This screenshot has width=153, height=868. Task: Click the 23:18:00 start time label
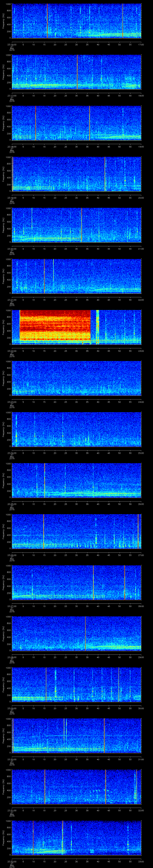[x=12, y=147]
